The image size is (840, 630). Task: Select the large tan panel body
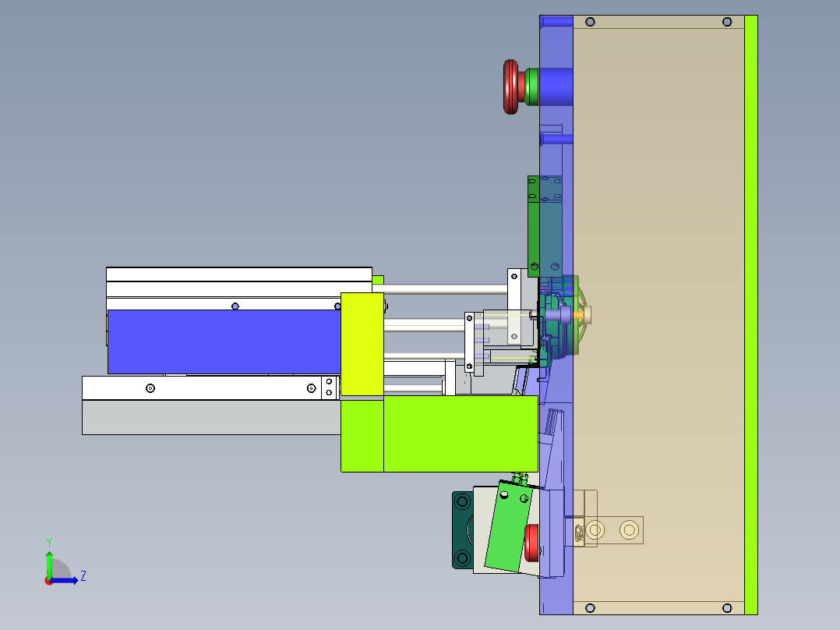pyautogui.click(x=658, y=315)
